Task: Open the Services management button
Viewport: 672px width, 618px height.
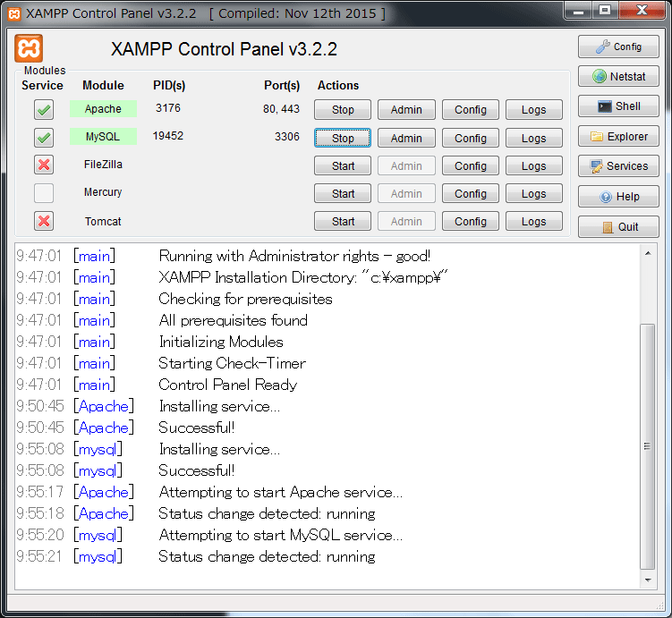Action: [x=618, y=166]
